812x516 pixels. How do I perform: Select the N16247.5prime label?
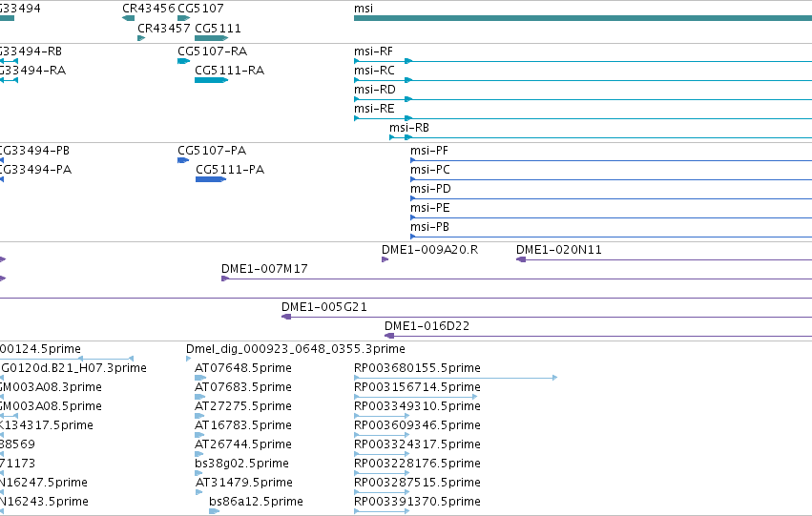[x=44, y=483]
